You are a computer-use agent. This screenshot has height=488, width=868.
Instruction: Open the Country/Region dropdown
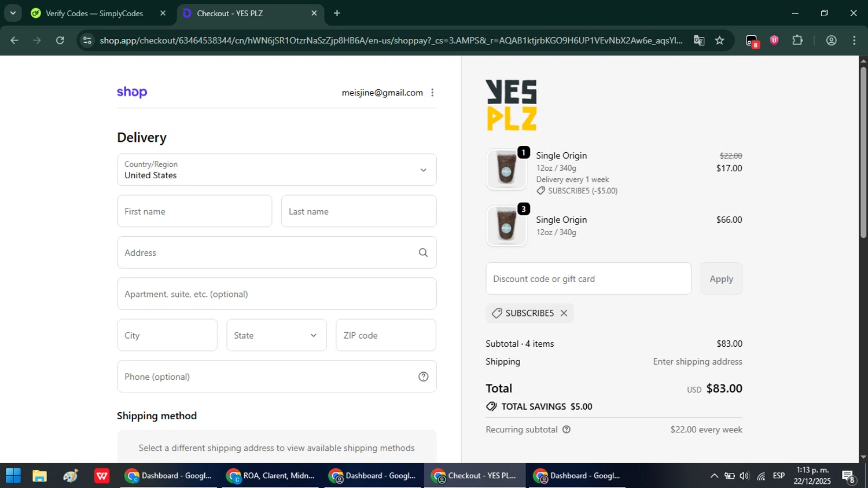tap(277, 170)
